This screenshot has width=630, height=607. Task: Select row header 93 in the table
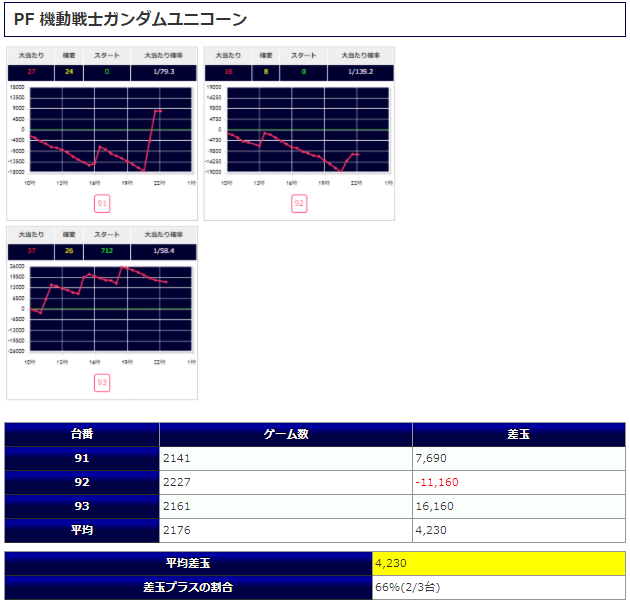click(82, 506)
